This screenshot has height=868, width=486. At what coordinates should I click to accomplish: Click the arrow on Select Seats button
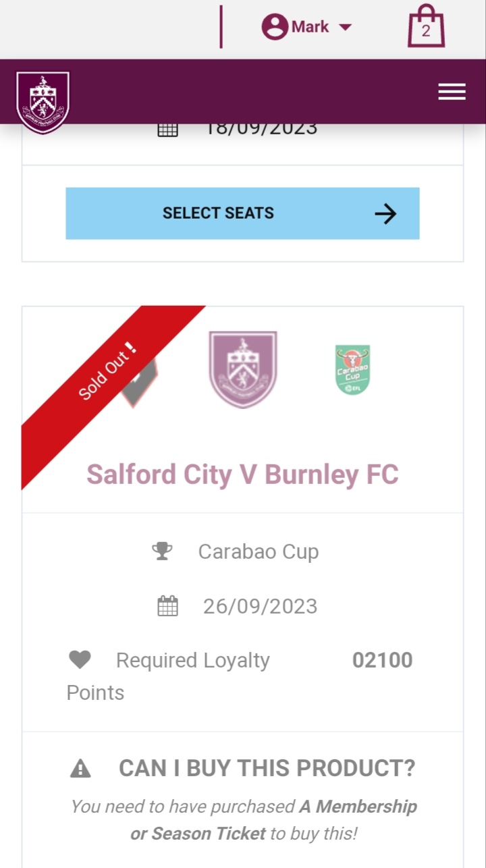(385, 214)
